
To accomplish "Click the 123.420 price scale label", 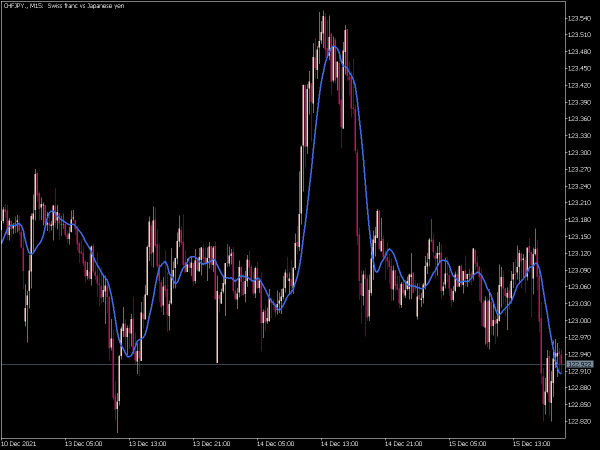I will tap(579, 85).
